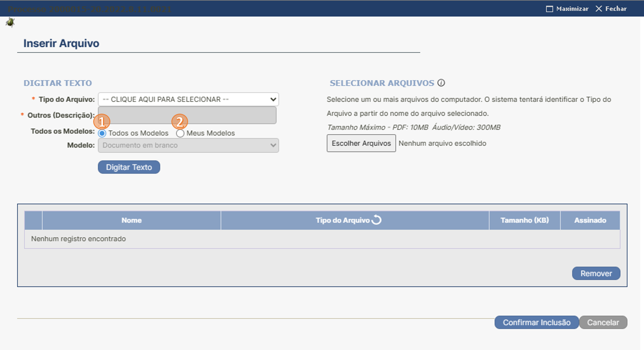
Task: Click refresh icon in Tipo do Arquivo header
Action: coord(377,220)
